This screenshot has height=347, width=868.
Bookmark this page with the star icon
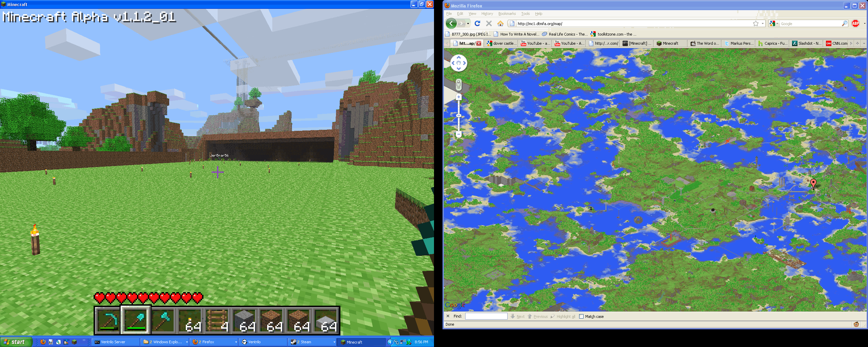pyautogui.click(x=755, y=23)
